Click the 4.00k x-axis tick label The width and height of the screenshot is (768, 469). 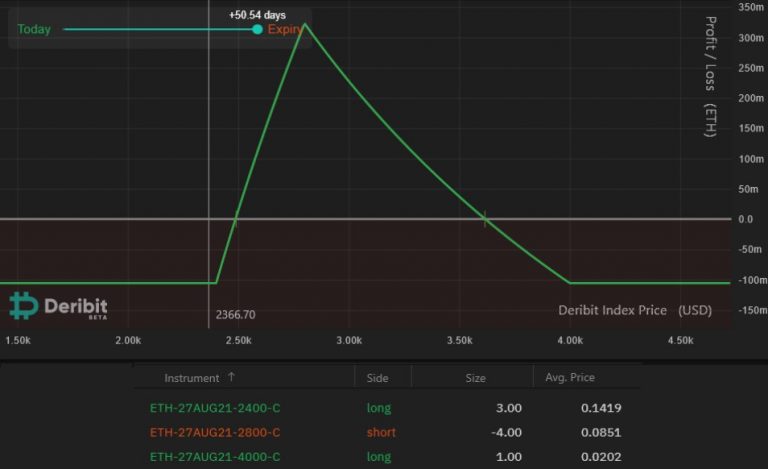pyautogui.click(x=570, y=340)
